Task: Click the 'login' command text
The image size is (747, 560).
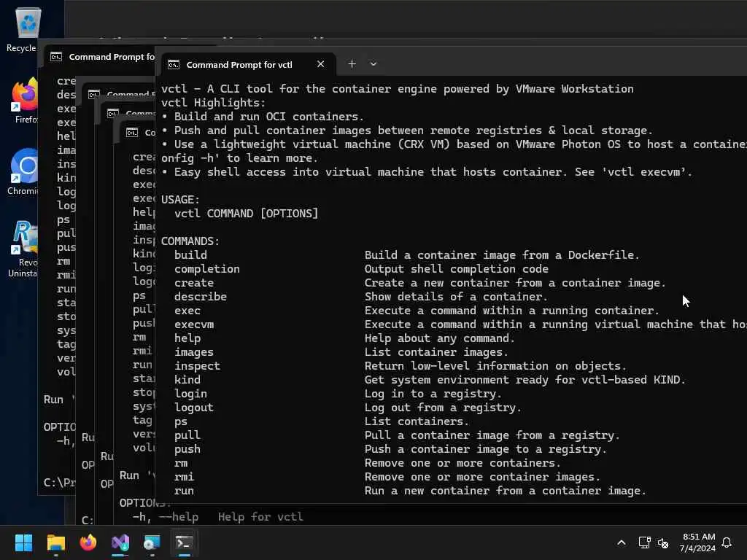Action: coord(190,394)
